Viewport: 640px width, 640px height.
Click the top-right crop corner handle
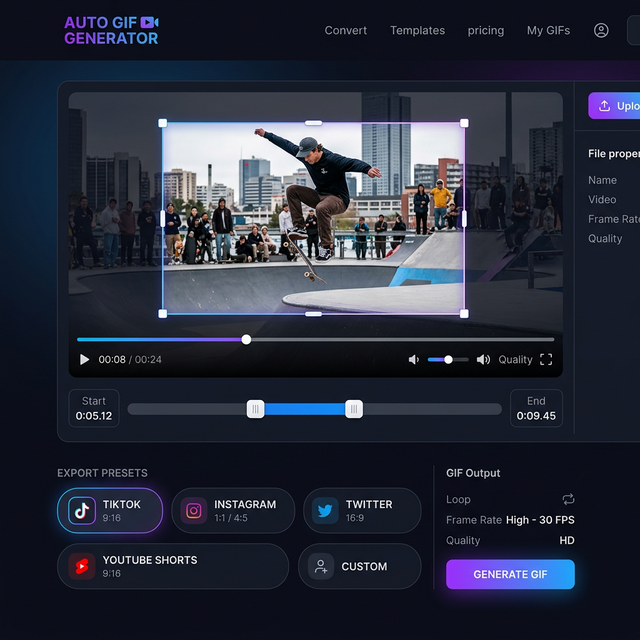(x=464, y=123)
